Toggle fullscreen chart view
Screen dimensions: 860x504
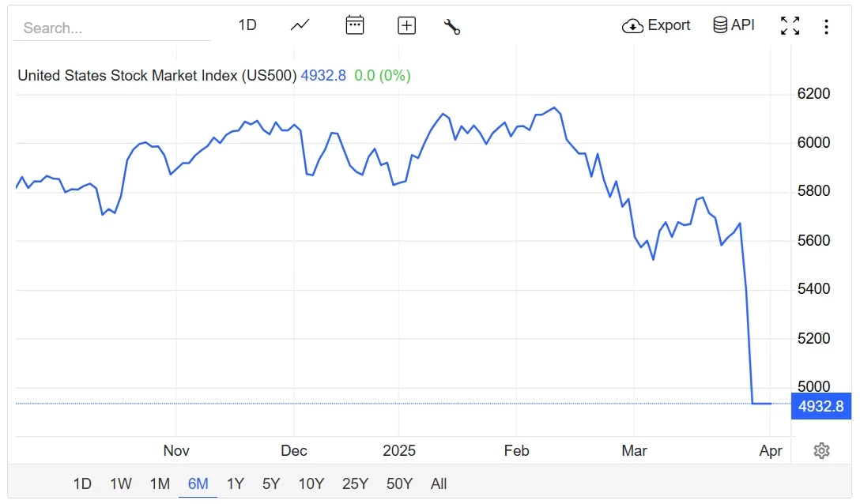(790, 26)
